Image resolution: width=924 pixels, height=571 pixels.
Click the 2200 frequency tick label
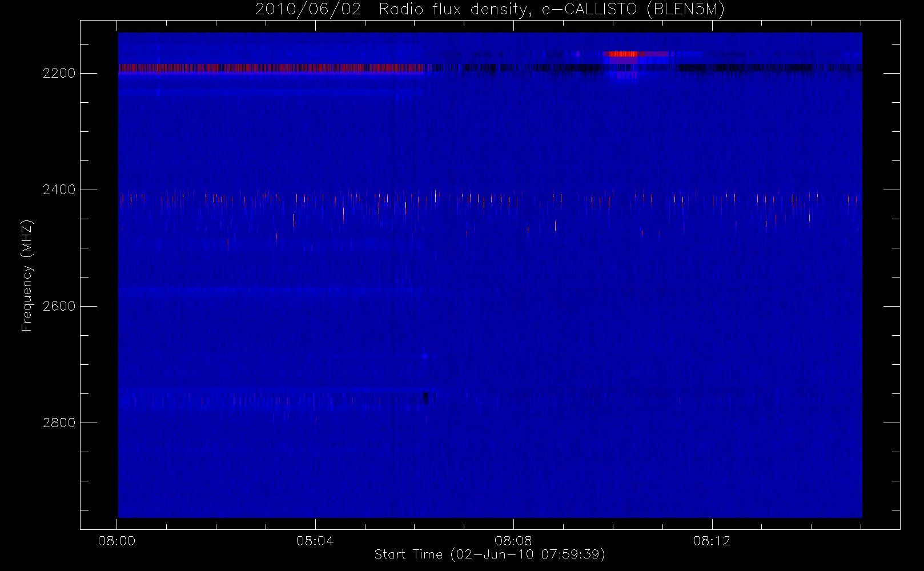pyautogui.click(x=59, y=74)
